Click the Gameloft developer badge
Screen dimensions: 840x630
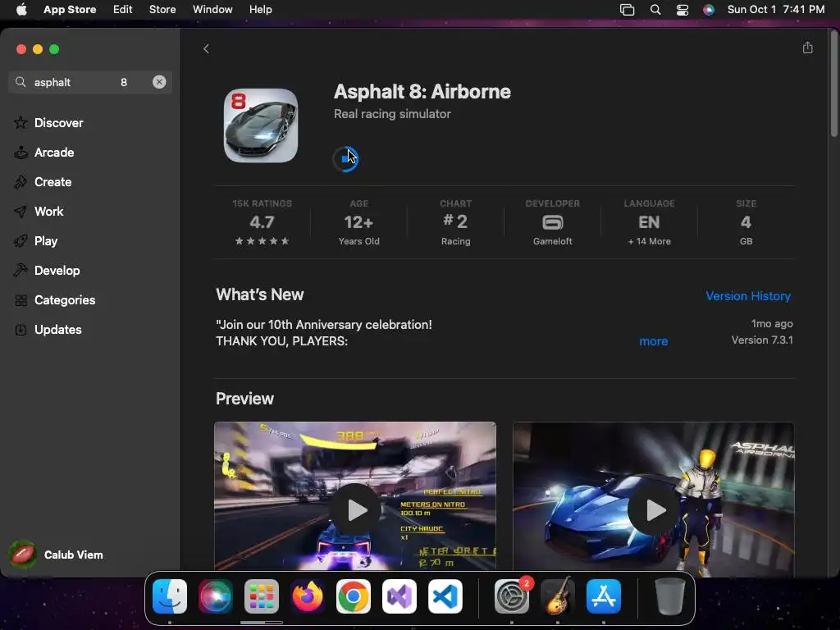(x=552, y=221)
